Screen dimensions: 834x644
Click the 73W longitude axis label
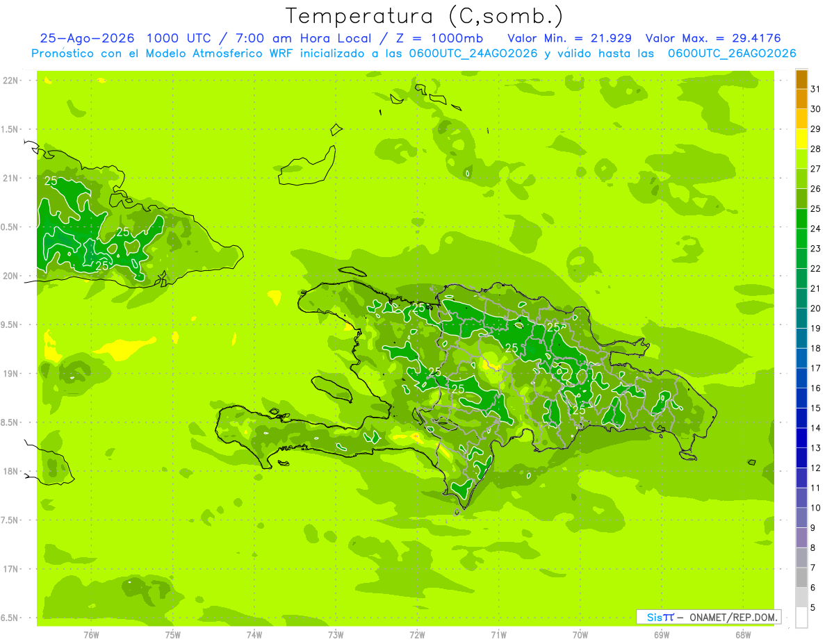[336, 634]
